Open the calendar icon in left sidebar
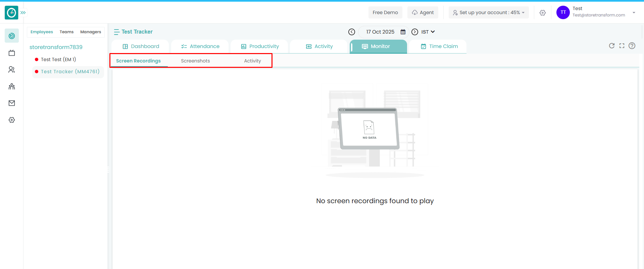The height and width of the screenshot is (269, 644). (12, 53)
